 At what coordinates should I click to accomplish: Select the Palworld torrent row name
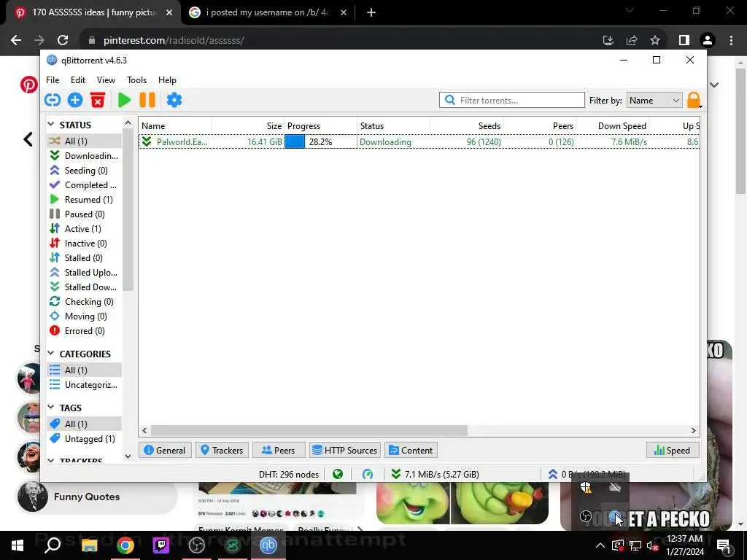(x=182, y=142)
